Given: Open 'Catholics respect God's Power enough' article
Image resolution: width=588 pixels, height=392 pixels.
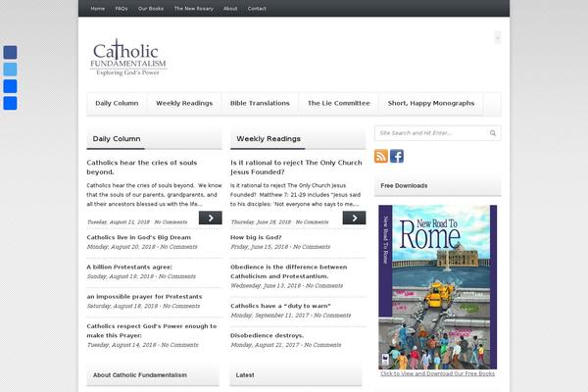Looking at the screenshot, I should pyautogui.click(x=152, y=331).
